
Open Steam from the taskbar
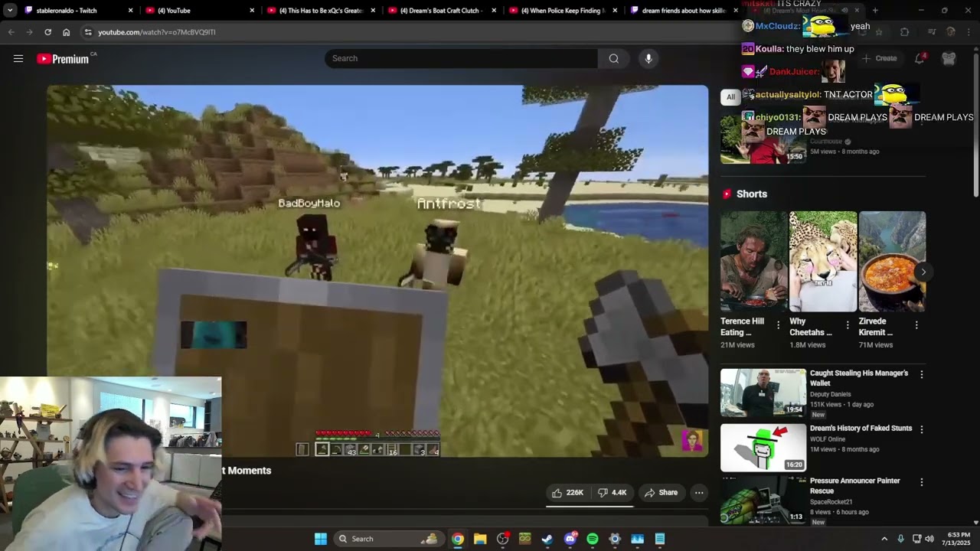coord(547,539)
